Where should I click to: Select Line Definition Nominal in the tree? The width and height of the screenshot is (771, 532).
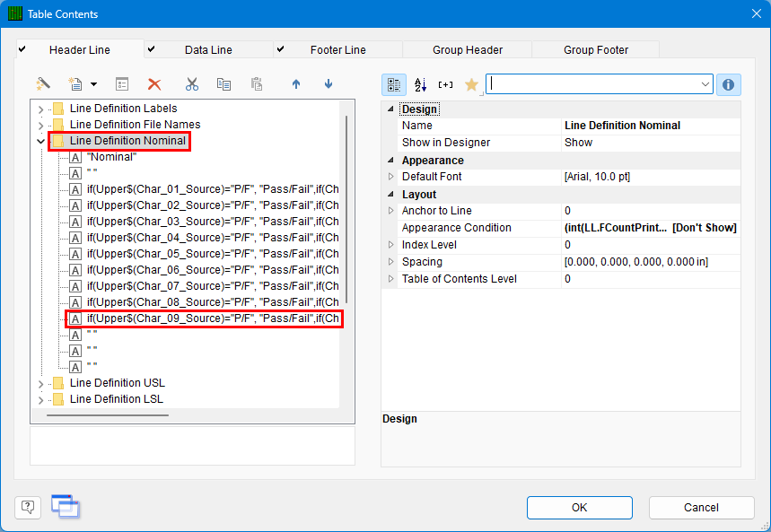[127, 141]
